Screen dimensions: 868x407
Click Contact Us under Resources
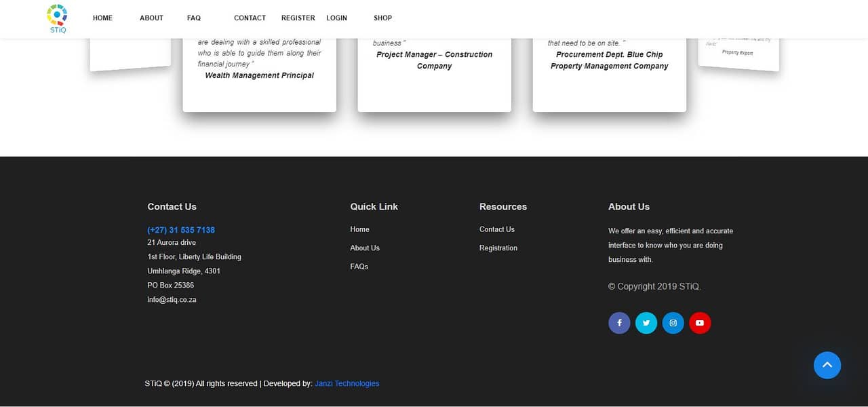496,229
